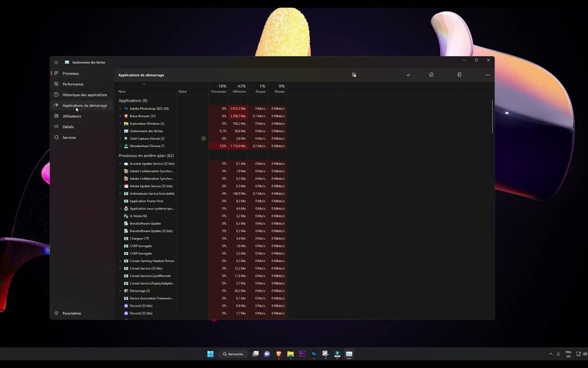Select the Historique des applications clock icon
This screenshot has width=588, height=368.
pos(56,95)
